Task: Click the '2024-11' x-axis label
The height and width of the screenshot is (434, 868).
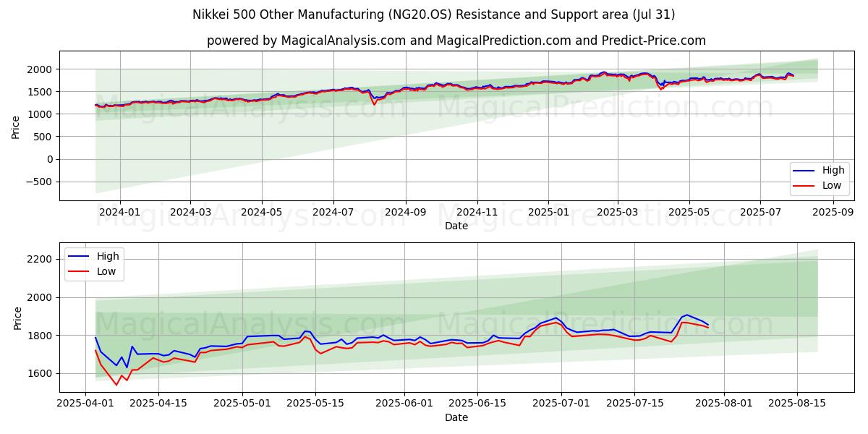Action: click(477, 212)
